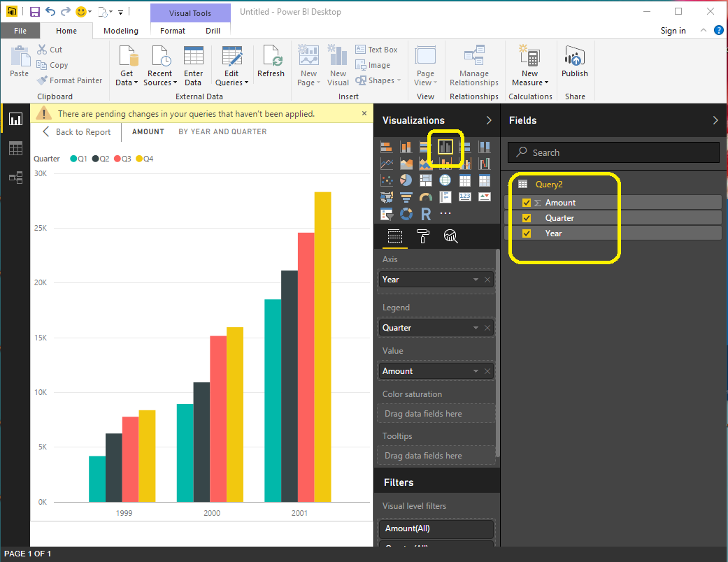Image resolution: width=728 pixels, height=562 pixels.
Task: Uncheck the Quarter field under Query2
Action: pyautogui.click(x=527, y=217)
